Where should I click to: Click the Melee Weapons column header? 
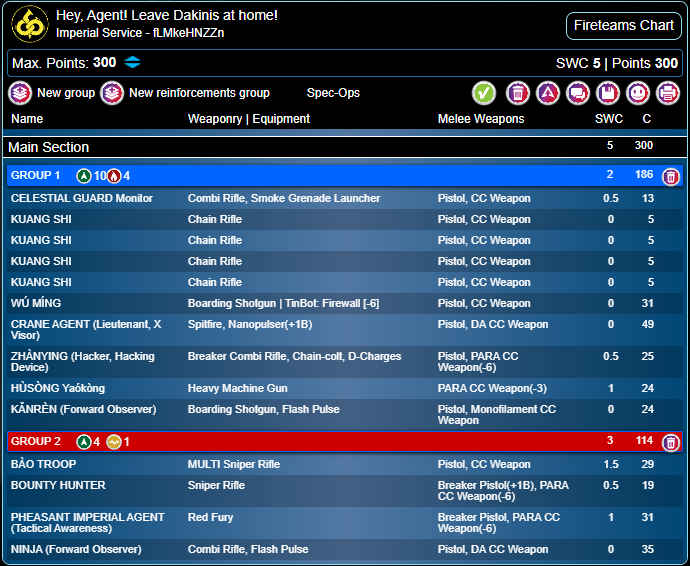click(481, 119)
